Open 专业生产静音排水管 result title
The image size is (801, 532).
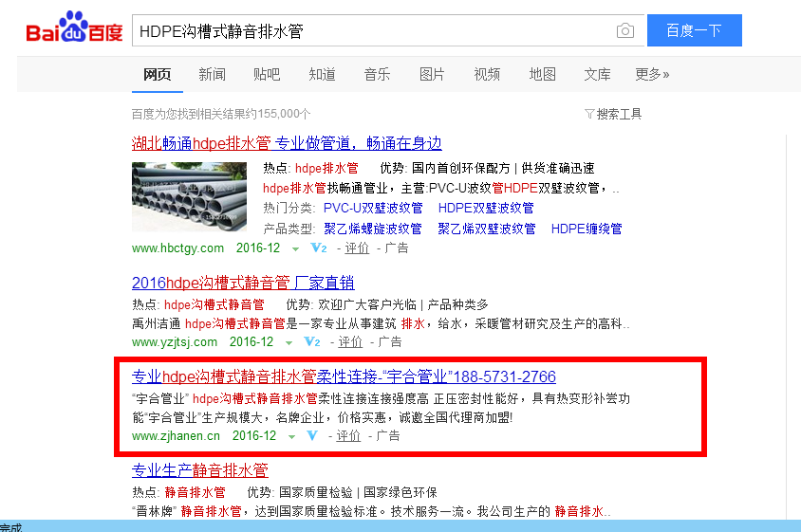click(x=199, y=470)
